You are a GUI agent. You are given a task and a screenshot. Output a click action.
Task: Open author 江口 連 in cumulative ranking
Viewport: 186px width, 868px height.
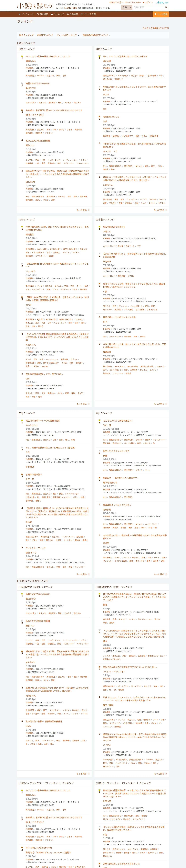[107, 425]
